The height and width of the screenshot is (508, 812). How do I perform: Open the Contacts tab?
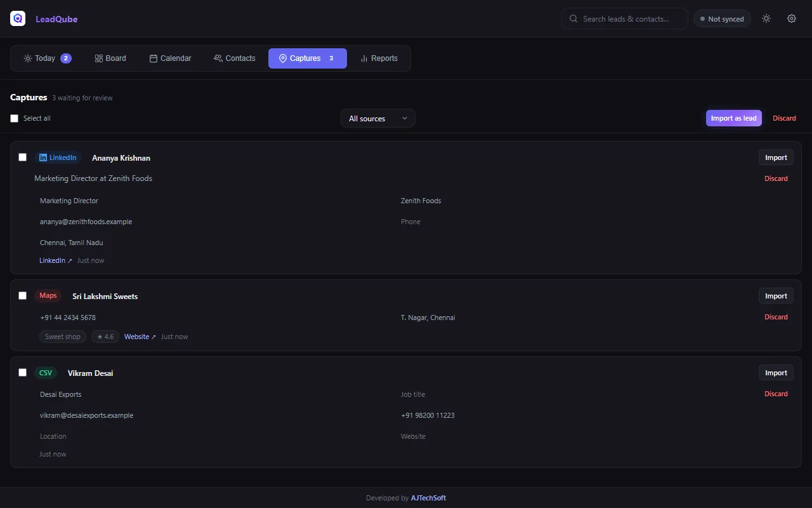234,58
